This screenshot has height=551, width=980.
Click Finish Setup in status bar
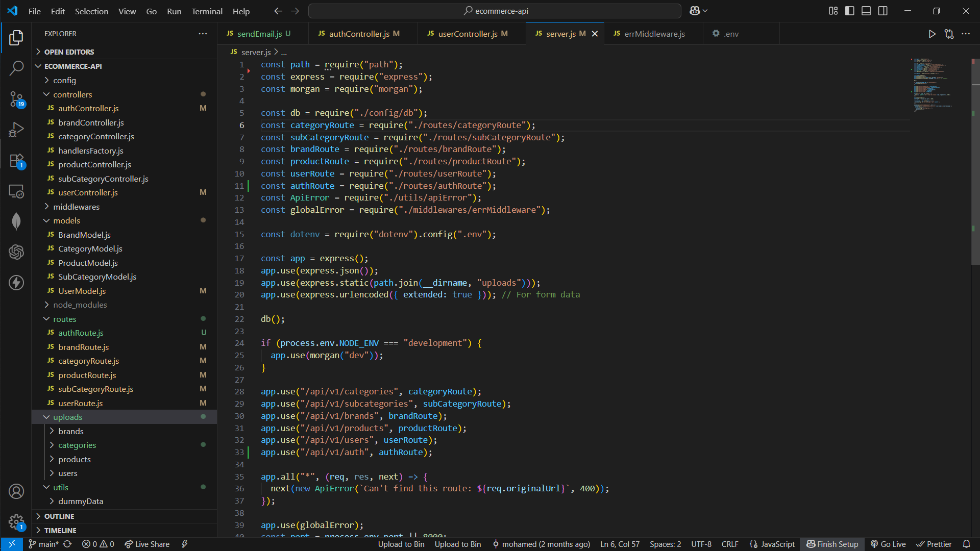[832, 544]
